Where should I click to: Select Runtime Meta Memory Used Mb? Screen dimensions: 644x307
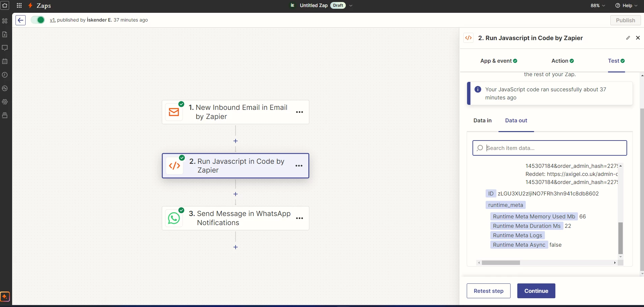[x=534, y=216]
